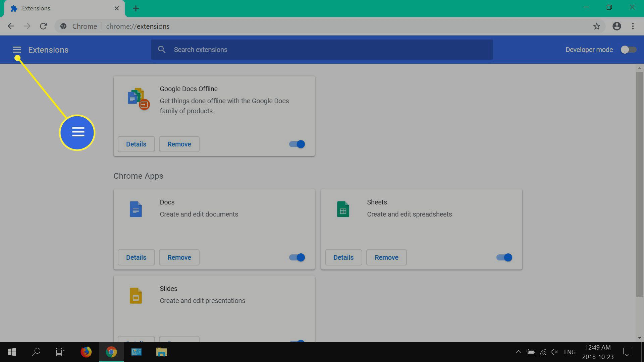Launch Firefox from the taskbar

tap(86, 352)
